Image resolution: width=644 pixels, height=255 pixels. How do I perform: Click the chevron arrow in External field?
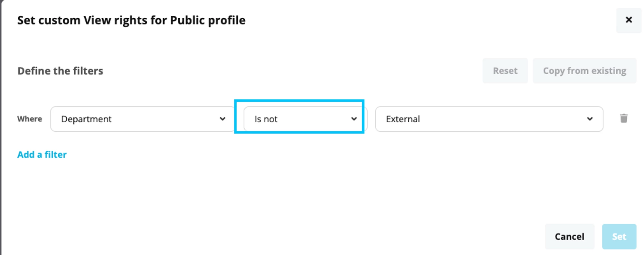click(x=590, y=119)
